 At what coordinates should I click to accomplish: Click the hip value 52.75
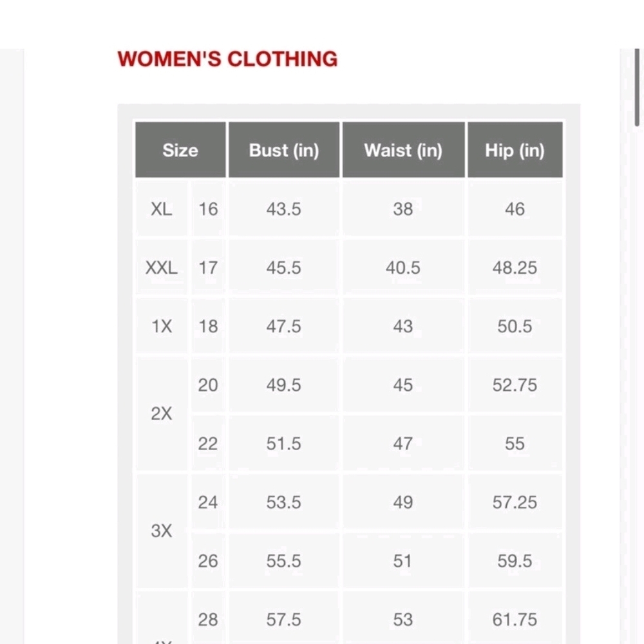515,385
